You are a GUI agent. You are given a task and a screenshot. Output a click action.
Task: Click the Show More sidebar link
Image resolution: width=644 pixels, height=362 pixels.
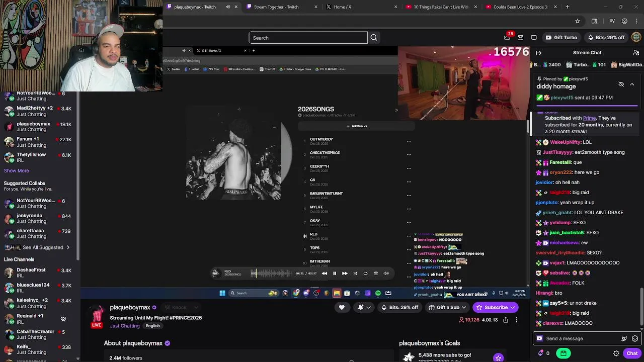[17, 171]
